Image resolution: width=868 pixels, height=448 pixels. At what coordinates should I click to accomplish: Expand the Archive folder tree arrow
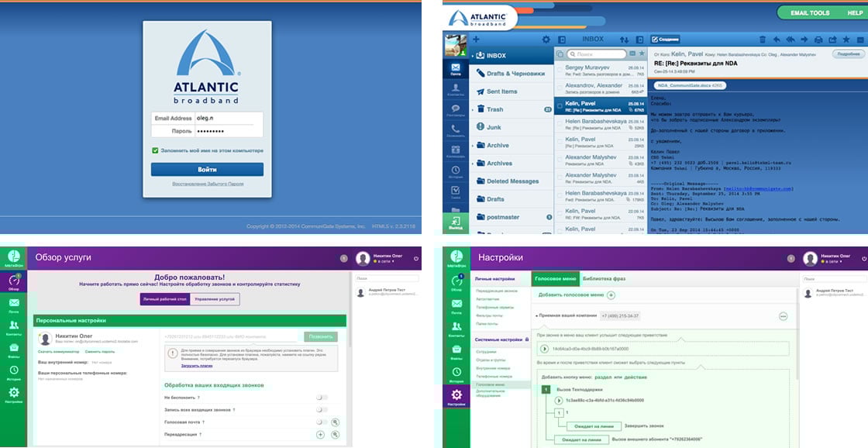click(472, 146)
